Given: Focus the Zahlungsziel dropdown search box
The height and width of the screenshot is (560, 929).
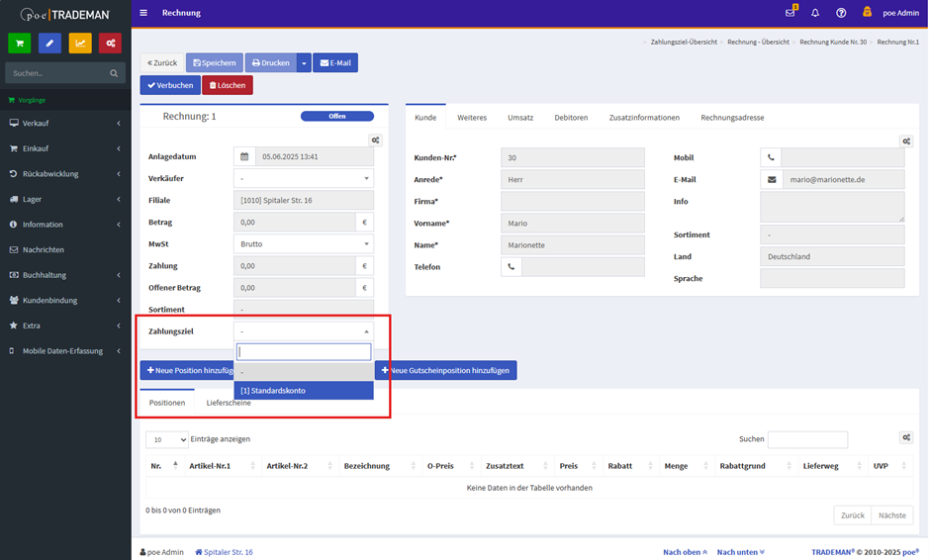Looking at the screenshot, I should pos(304,352).
